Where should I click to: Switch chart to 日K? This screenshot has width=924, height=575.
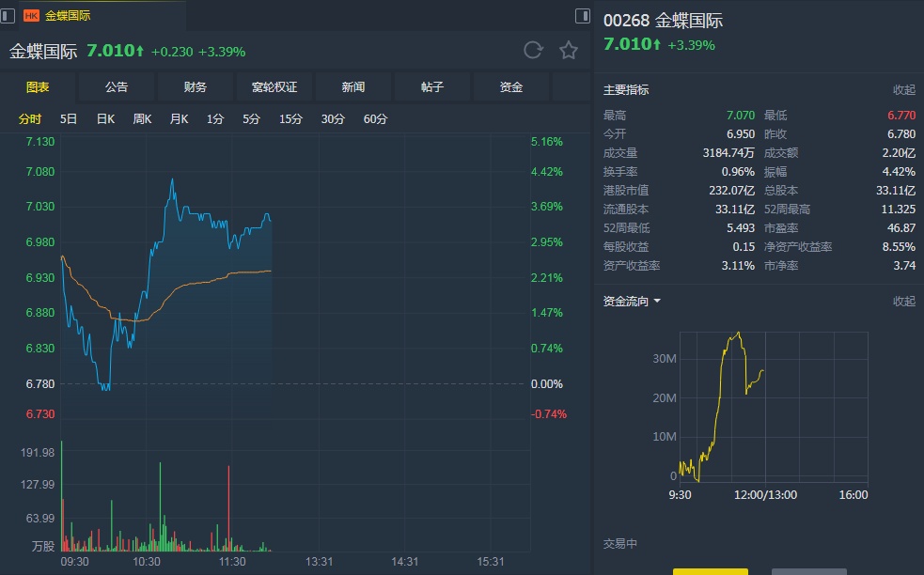coord(105,119)
